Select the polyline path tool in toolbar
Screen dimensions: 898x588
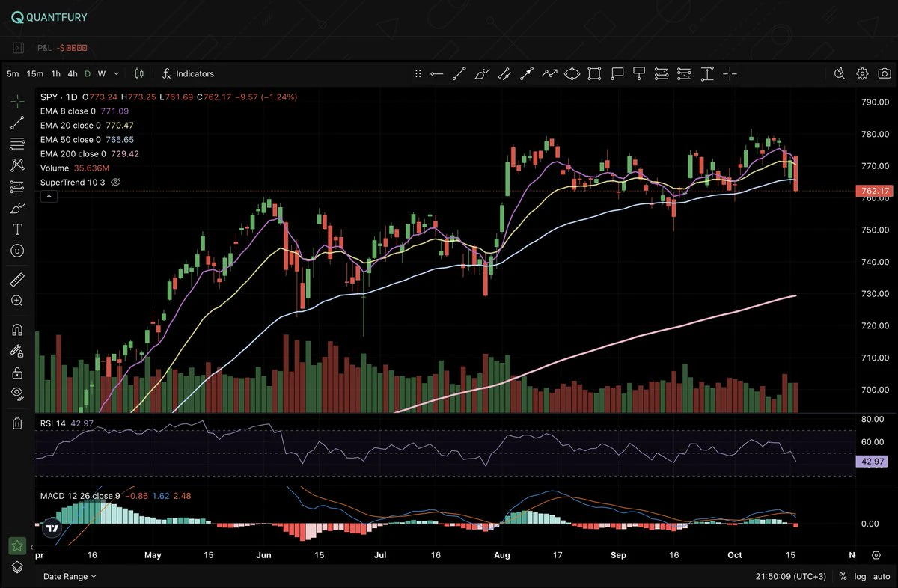tap(549, 73)
